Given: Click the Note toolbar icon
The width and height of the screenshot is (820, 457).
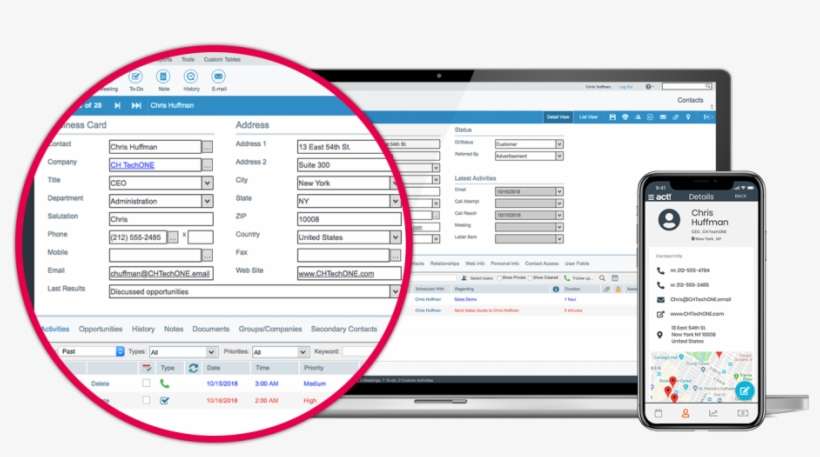Looking at the screenshot, I should [x=163, y=77].
